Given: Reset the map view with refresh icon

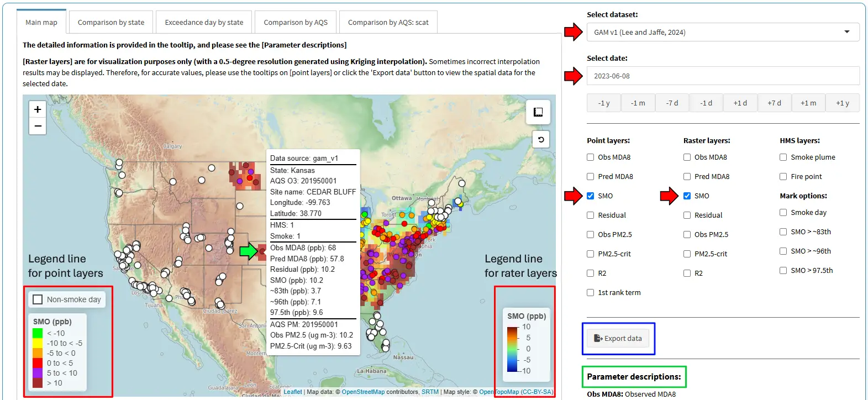Looking at the screenshot, I should point(541,140).
